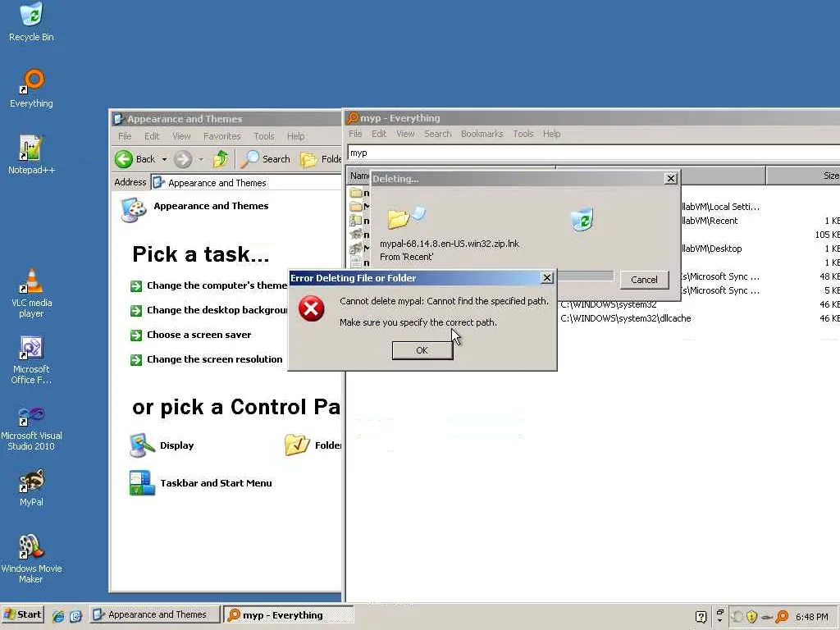Close the Deleting progress dialog

671,178
